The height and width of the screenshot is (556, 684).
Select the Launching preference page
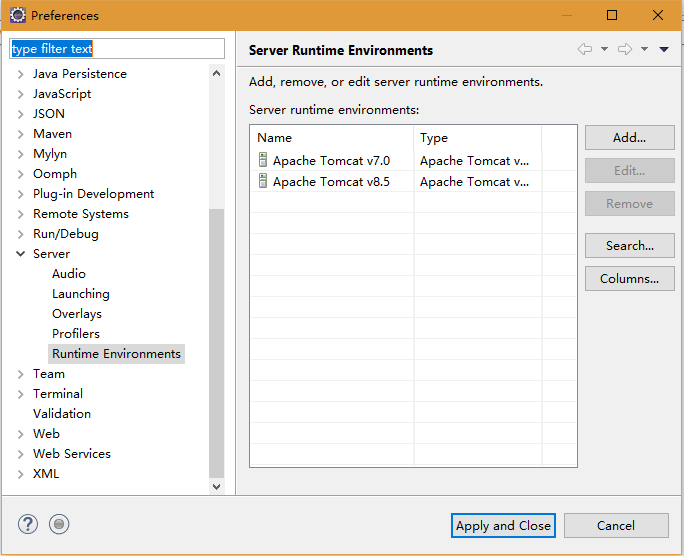coord(81,293)
